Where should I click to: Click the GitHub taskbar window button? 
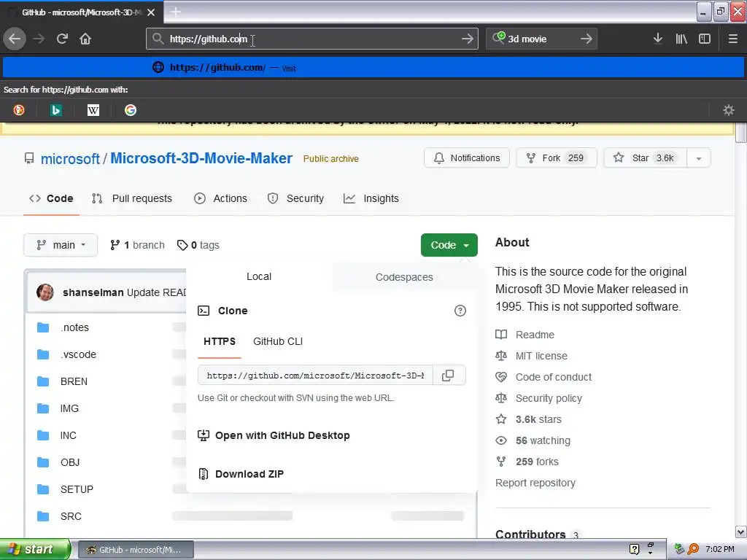(135, 550)
